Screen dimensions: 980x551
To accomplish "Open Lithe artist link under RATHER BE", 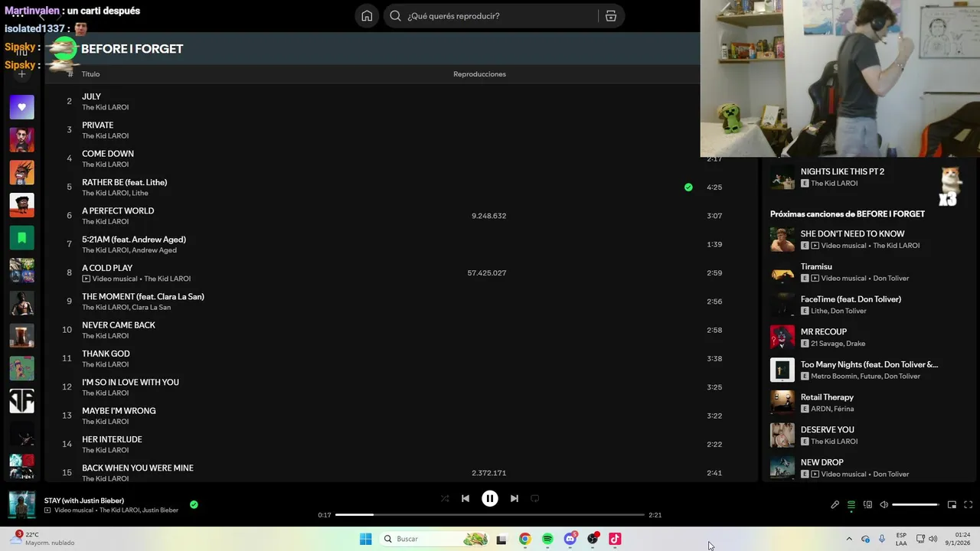I will click(x=140, y=193).
